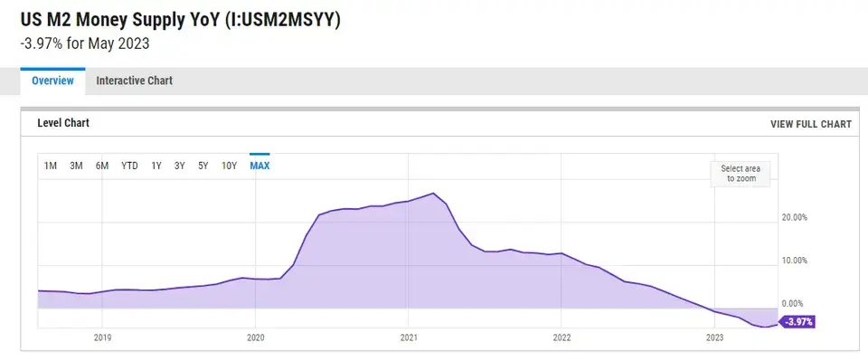Click the 20.00% y-axis label
The height and width of the screenshot is (361, 868).
tap(795, 218)
